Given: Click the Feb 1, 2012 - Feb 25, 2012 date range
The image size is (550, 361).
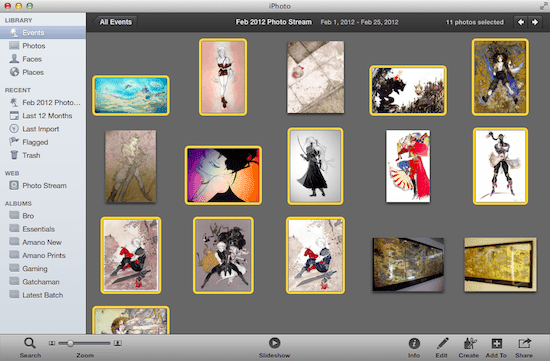Looking at the screenshot, I should (x=360, y=22).
